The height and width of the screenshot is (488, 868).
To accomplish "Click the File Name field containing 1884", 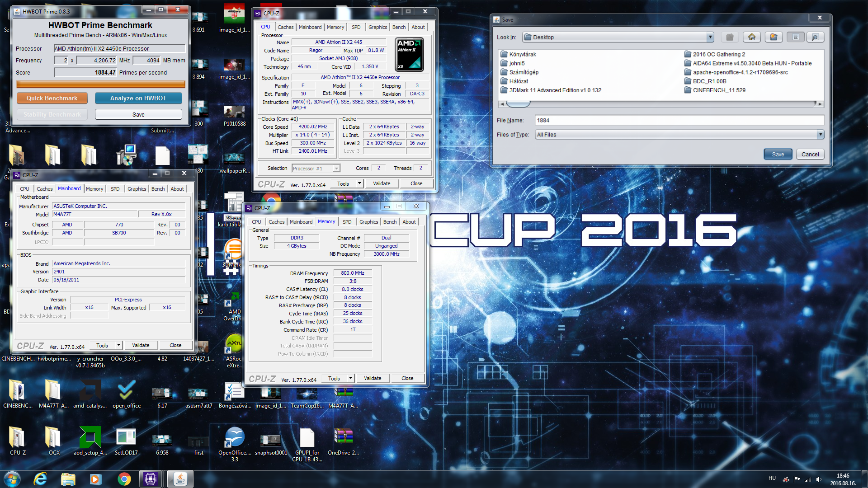I will pyautogui.click(x=679, y=120).
